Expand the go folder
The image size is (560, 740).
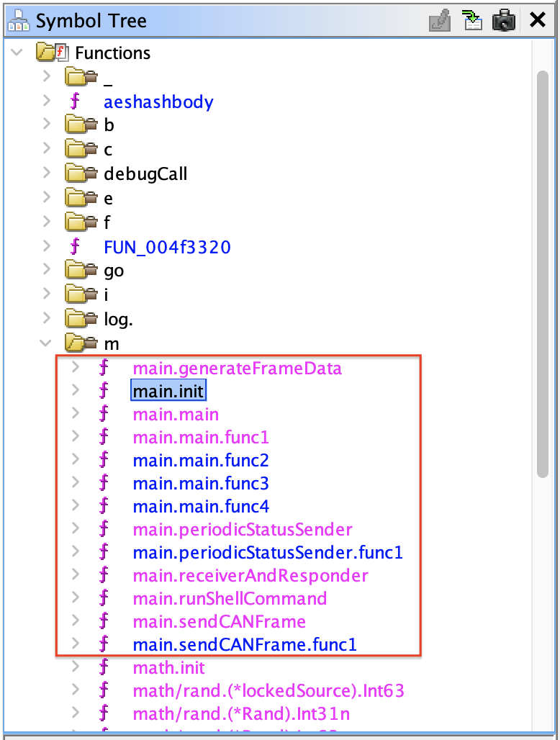point(46,269)
